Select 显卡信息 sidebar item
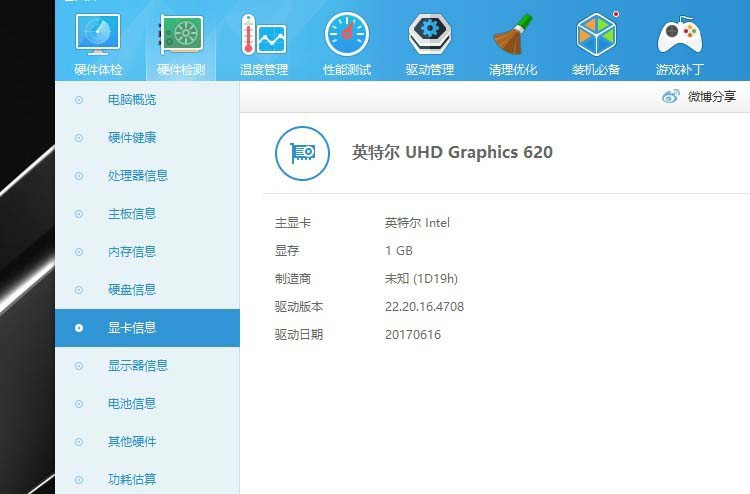This screenshot has width=750, height=494. click(147, 328)
